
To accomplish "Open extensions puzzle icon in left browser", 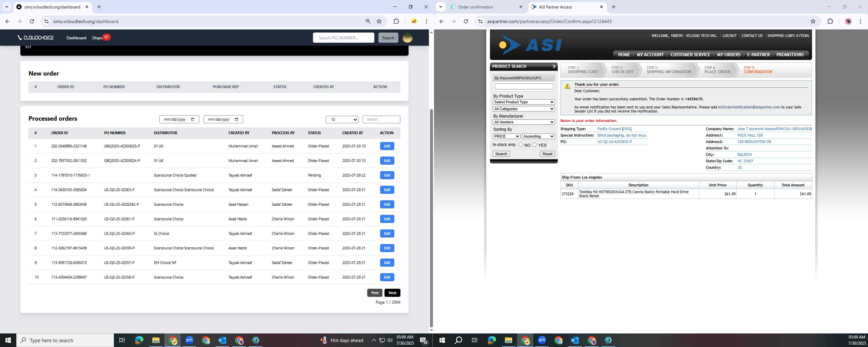I will pyautogui.click(x=396, y=21).
